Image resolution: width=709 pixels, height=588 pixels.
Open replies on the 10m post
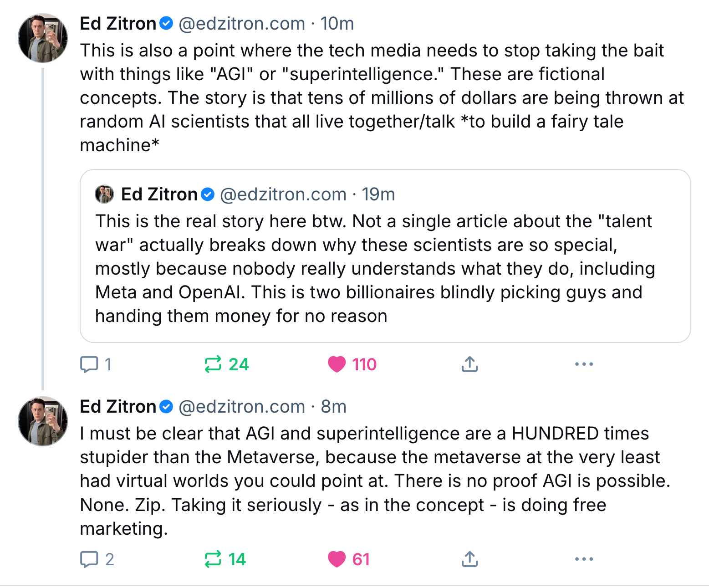coord(96,364)
